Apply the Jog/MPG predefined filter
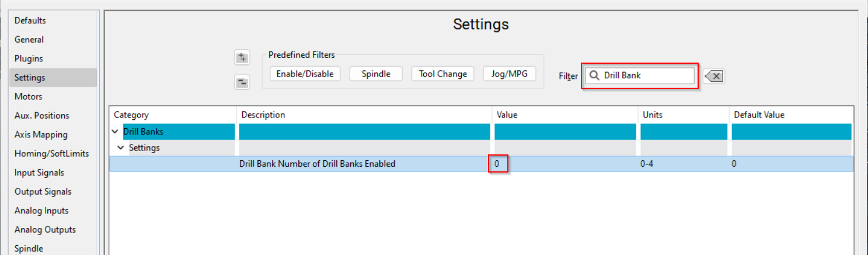 (509, 74)
